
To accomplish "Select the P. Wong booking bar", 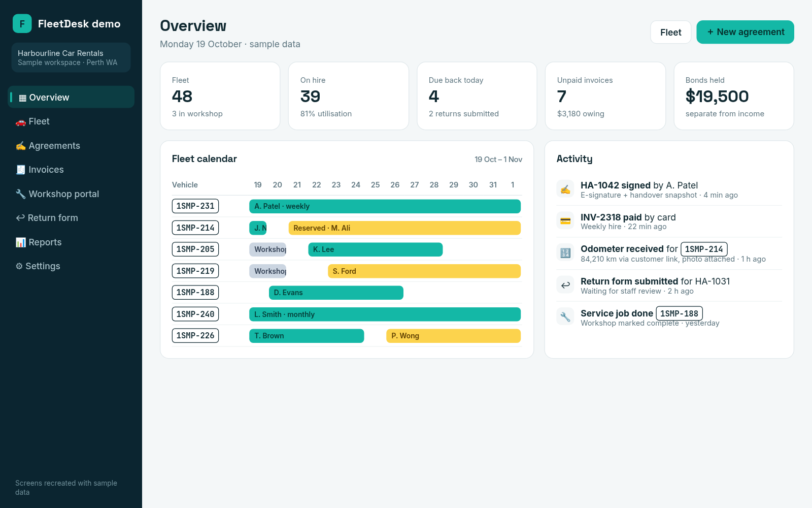I will 454,336.
